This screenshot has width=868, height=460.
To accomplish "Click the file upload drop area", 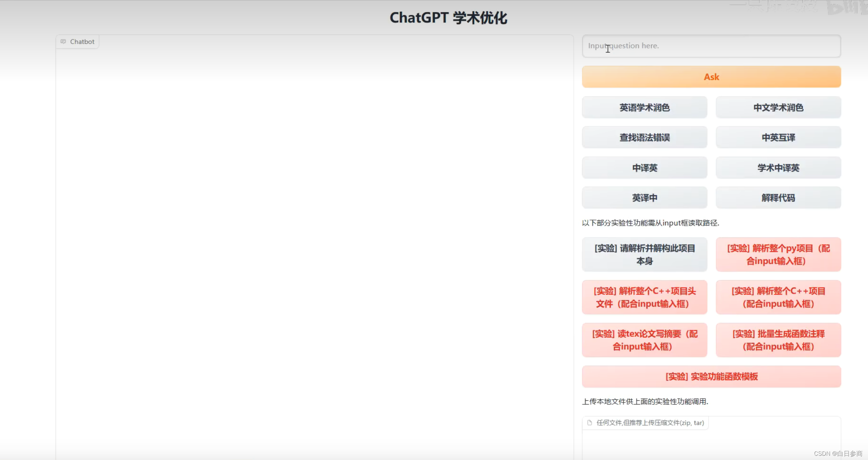I will click(x=711, y=444).
